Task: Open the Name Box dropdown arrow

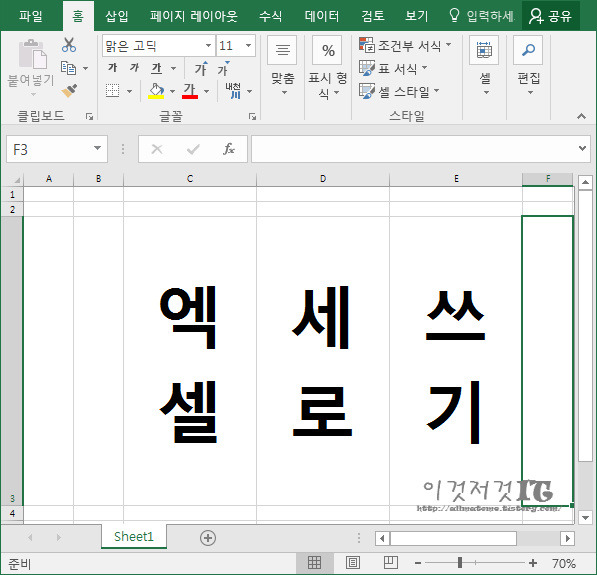Action: click(x=97, y=148)
